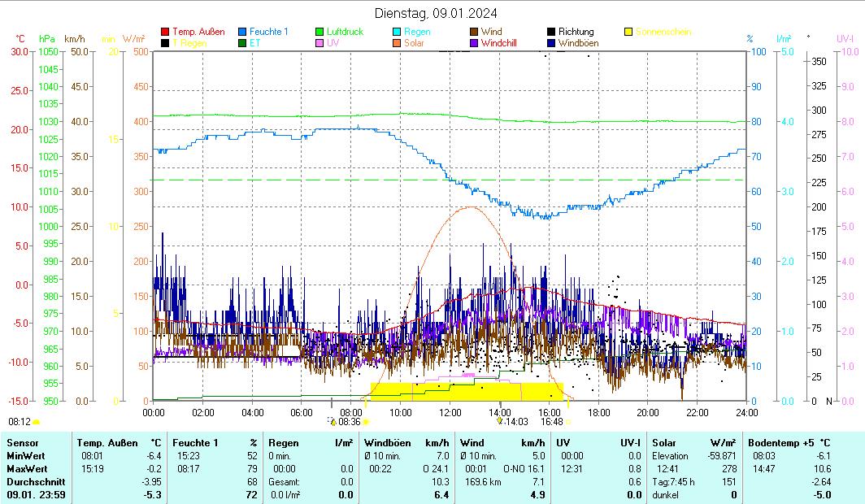Click the MinWert row label
Viewport: 865px width, 504px height.
click(26, 456)
